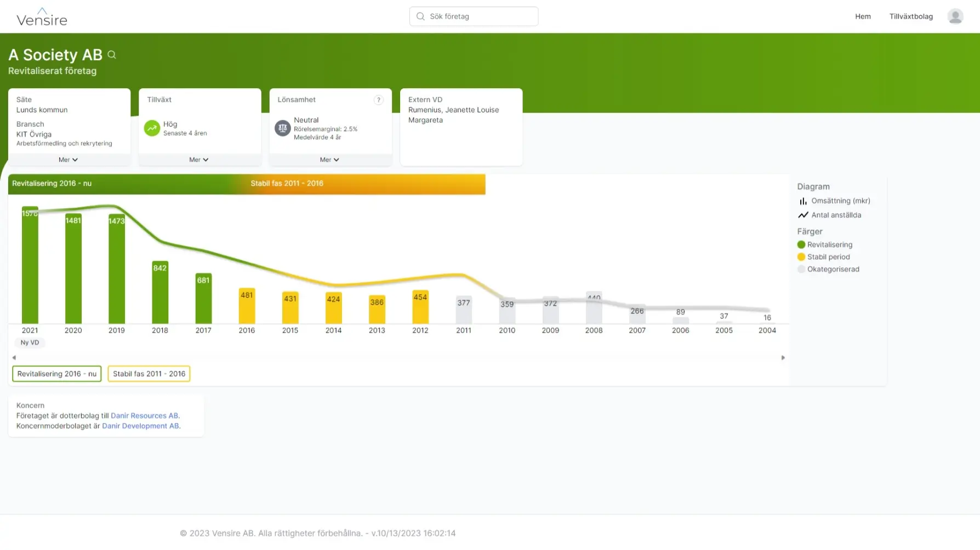The height and width of the screenshot is (550, 980).
Task: Open the Tillväxtbolag menu item
Action: (911, 16)
